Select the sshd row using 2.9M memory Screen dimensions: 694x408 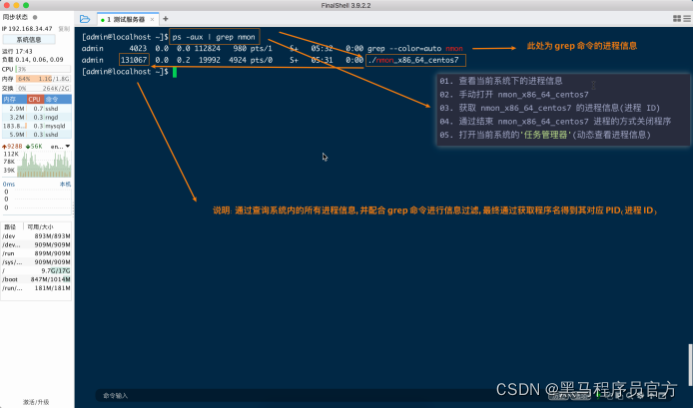[x=36, y=108]
